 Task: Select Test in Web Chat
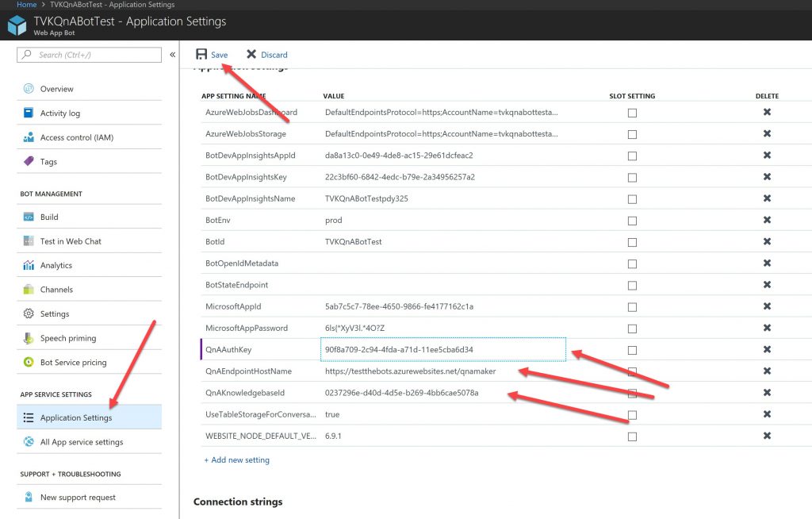(71, 241)
